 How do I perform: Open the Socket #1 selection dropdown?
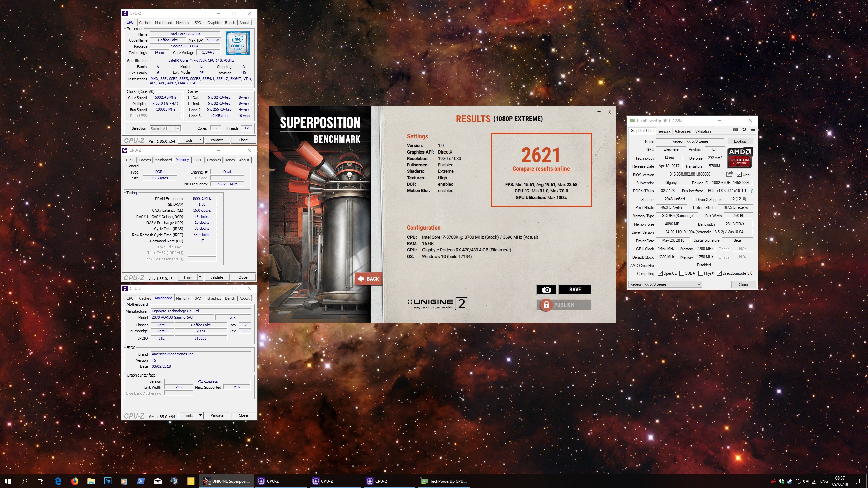click(165, 129)
